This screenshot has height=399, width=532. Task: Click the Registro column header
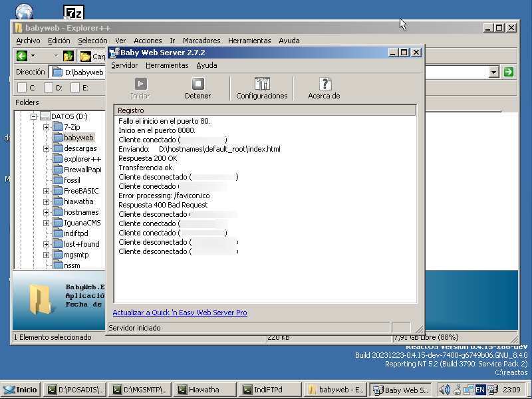265,110
